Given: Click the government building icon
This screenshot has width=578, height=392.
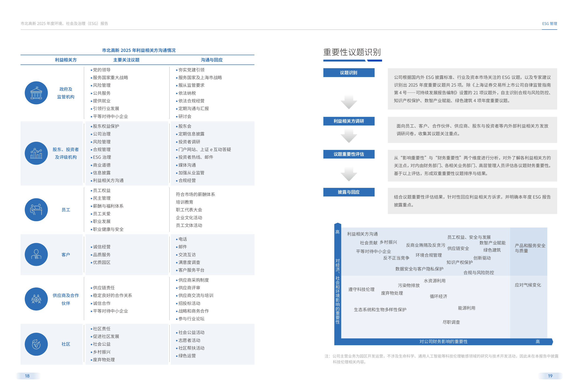Looking at the screenshot, I should (x=36, y=93).
